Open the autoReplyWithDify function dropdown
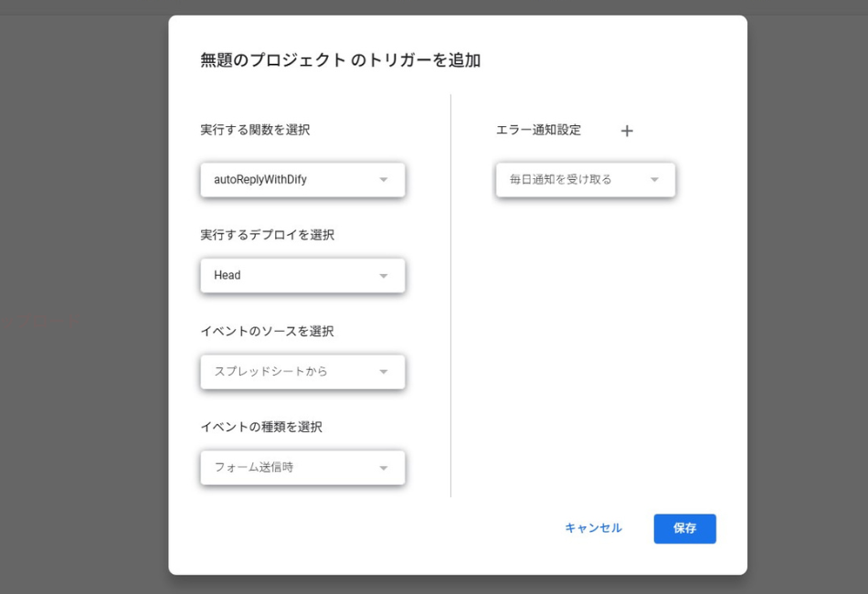 pos(292,180)
